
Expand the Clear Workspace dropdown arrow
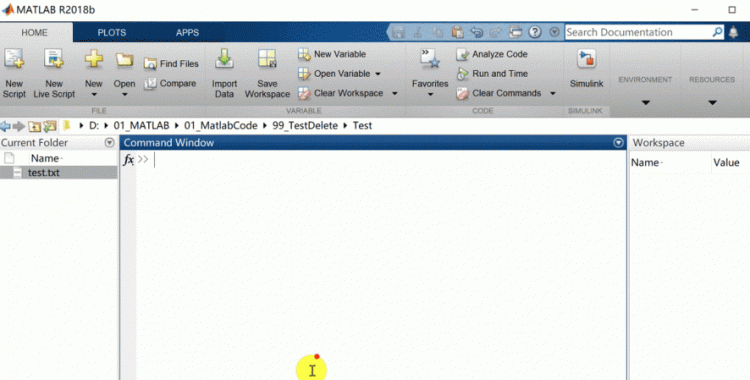[x=395, y=93]
